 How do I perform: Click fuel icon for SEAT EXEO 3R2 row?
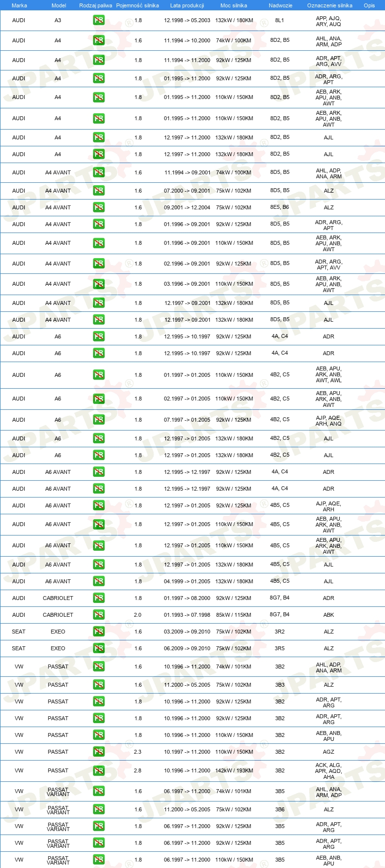(x=98, y=632)
